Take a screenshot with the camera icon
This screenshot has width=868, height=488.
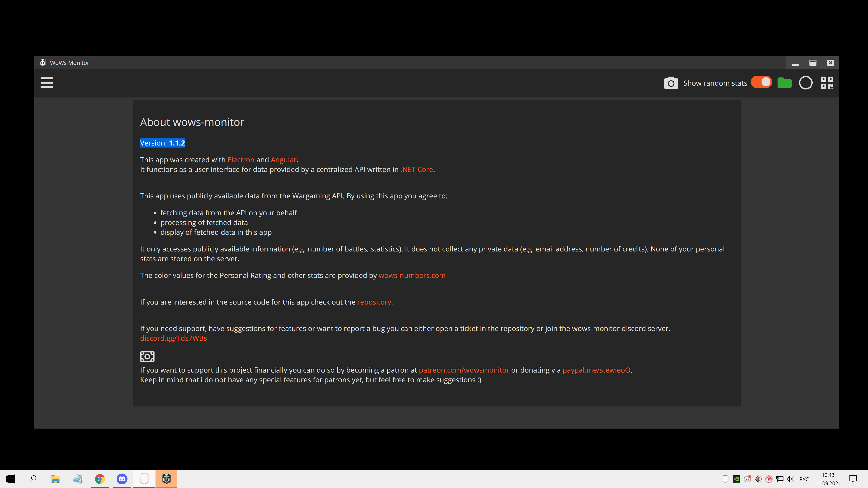click(670, 83)
